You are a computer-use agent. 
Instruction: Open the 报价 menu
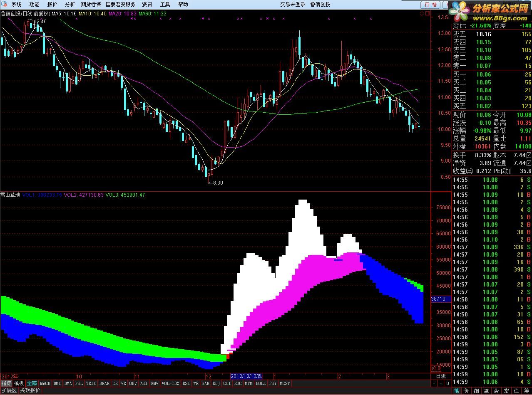click(x=52, y=5)
